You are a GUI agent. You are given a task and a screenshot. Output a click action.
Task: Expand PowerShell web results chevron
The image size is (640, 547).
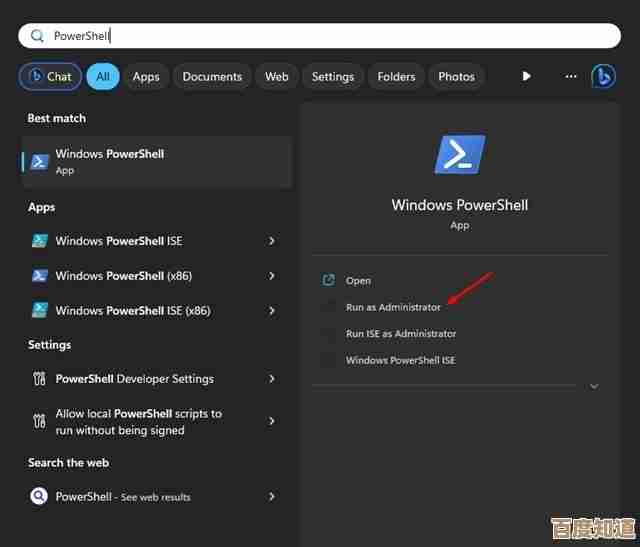click(x=271, y=496)
